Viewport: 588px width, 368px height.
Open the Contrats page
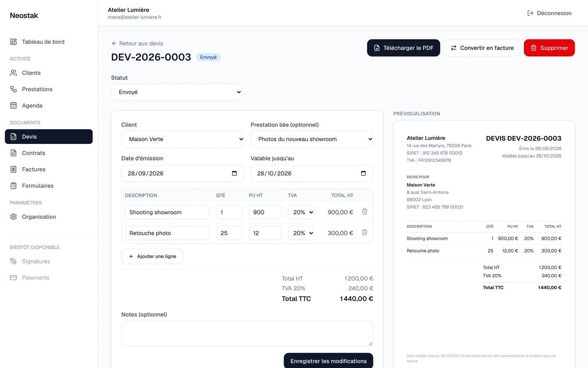[49, 153]
